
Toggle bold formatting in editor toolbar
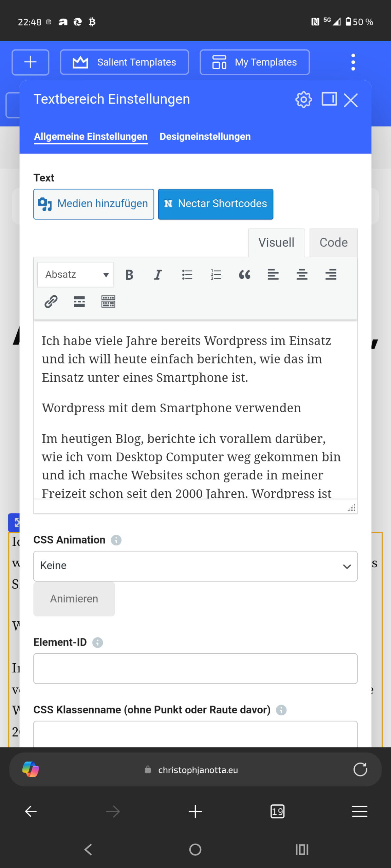[129, 274]
